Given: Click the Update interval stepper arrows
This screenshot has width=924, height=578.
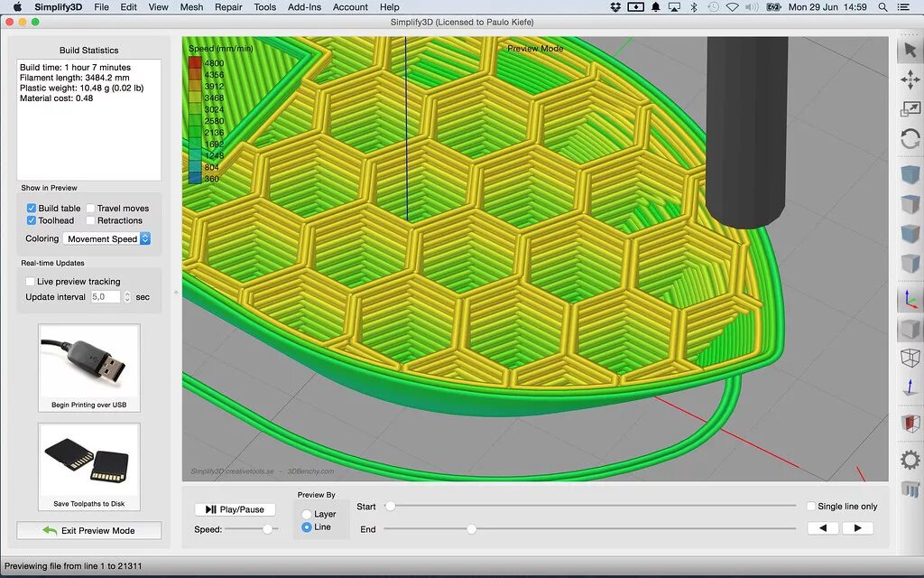Looking at the screenshot, I should [x=126, y=296].
